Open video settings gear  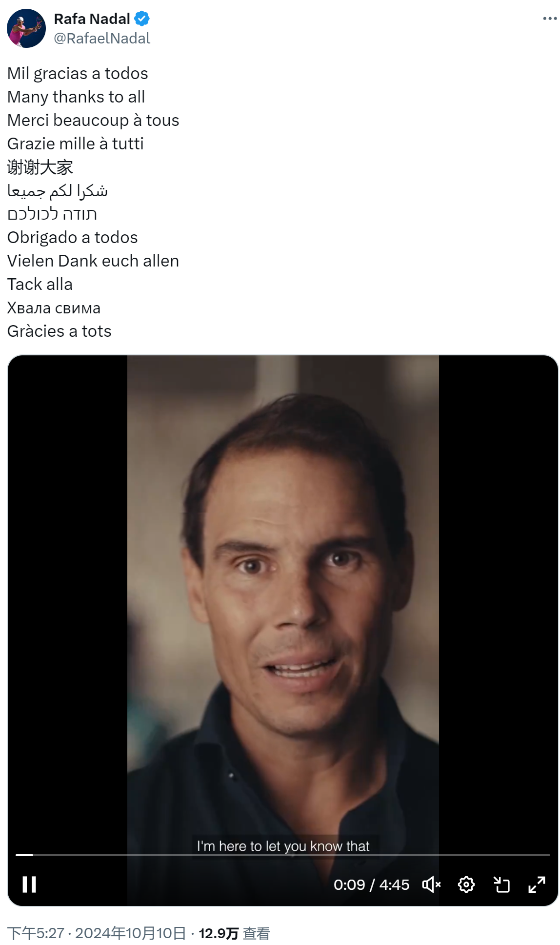(466, 884)
